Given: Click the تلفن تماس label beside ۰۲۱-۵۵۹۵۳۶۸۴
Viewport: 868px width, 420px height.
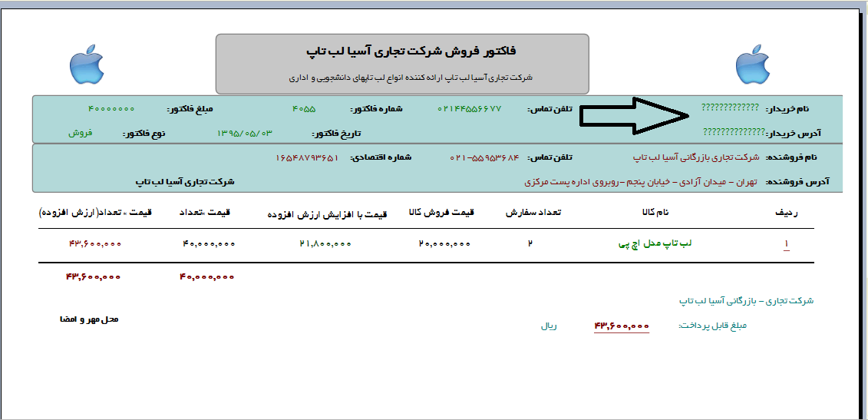Looking at the screenshot, I should click(x=550, y=157).
